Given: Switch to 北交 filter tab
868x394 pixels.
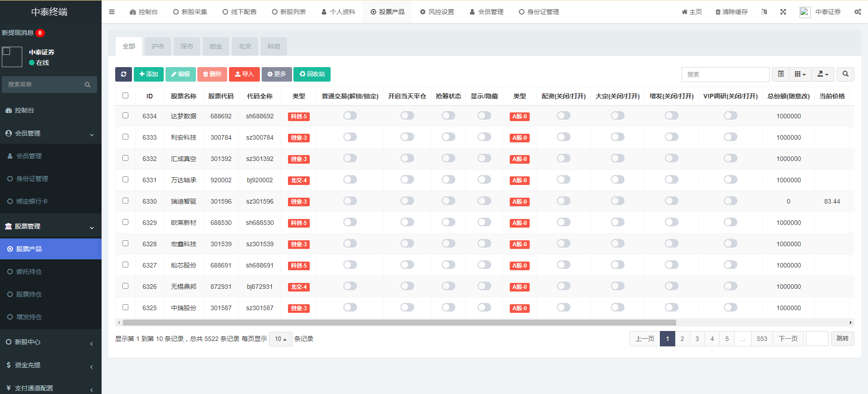Looking at the screenshot, I should (x=245, y=46).
